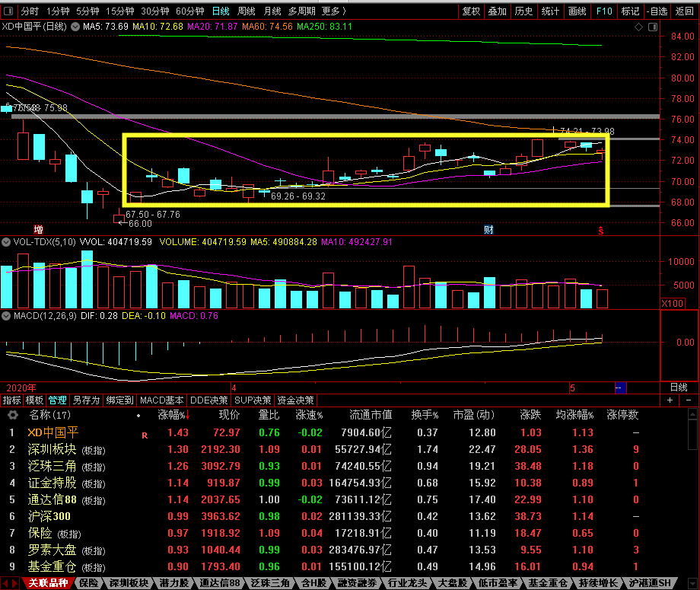Screen dimensions: 700x590
Task: Click the small dot column header icon
Action: tap(138, 416)
